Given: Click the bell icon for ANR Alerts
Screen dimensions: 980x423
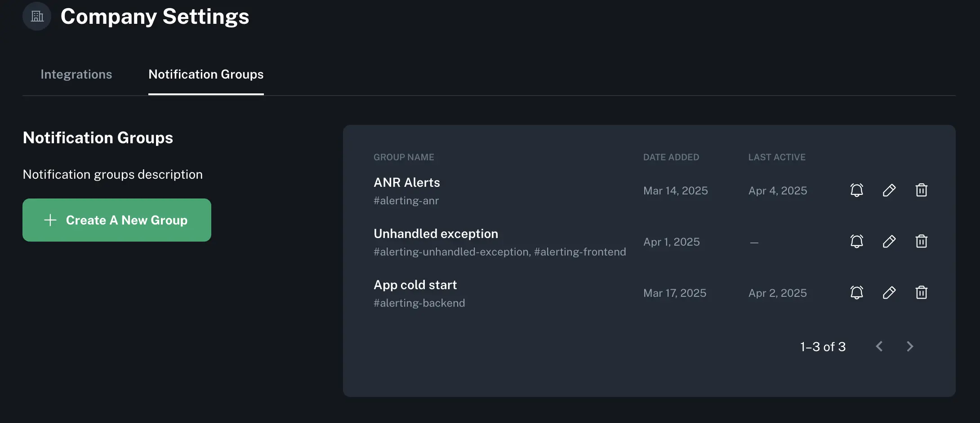Looking at the screenshot, I should [x=856, y=190].
